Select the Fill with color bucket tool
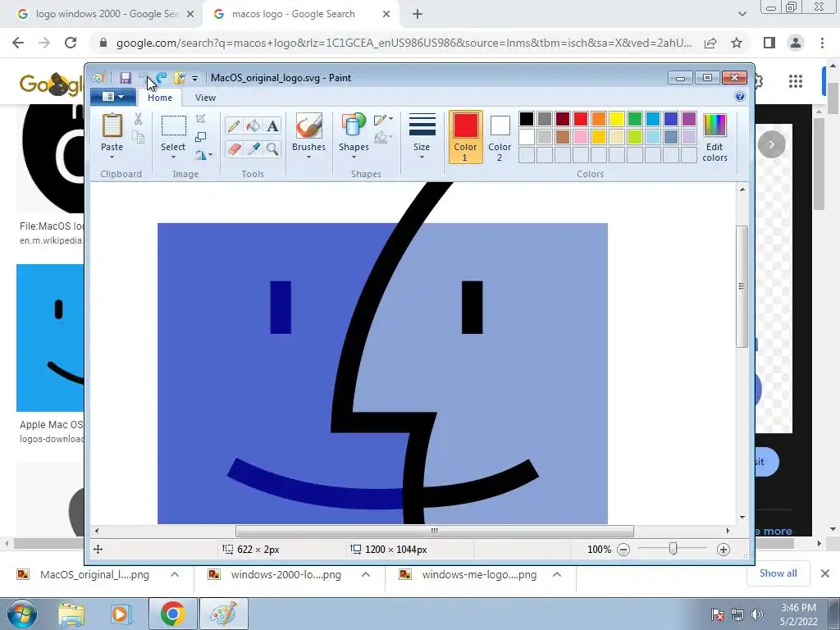The width and height of the screenshot is (840, 630). tap(253, 126)
